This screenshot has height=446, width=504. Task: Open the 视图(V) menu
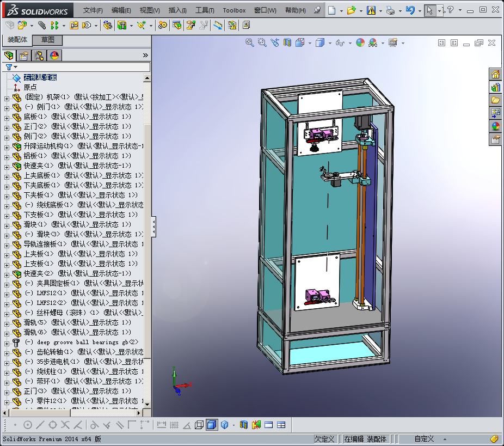150,10
